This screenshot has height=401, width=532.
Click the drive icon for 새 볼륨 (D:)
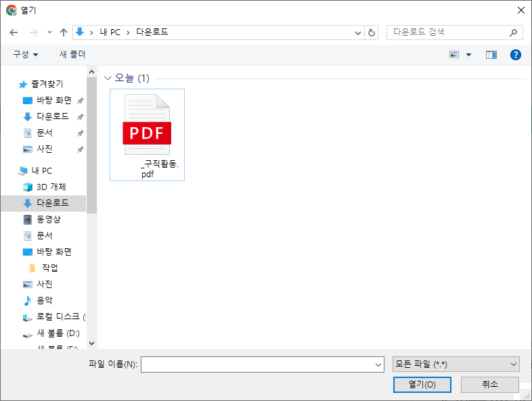click(28, 335)
